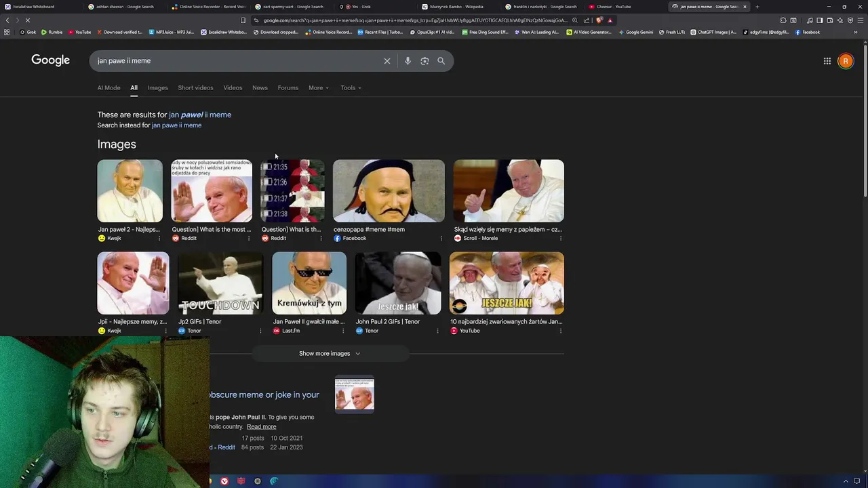Go back in browser history
868x488 pixels.
pyautogui.click(x=7, y=20)
